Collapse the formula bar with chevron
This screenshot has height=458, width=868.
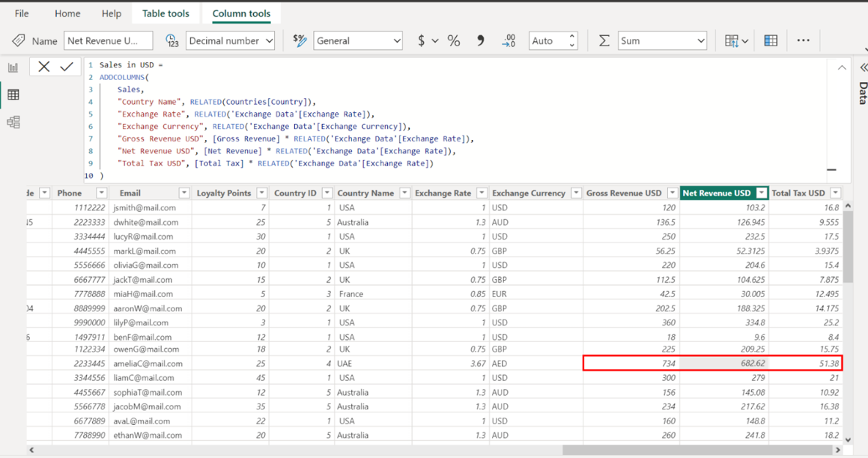point(842,67)
